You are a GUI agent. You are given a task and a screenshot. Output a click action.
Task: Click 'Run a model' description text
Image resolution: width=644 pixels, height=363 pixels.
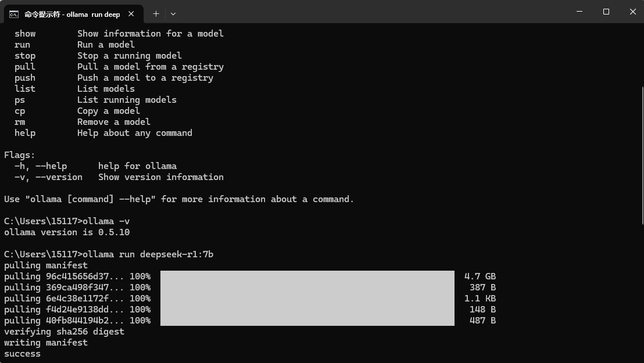pos(106,45)
